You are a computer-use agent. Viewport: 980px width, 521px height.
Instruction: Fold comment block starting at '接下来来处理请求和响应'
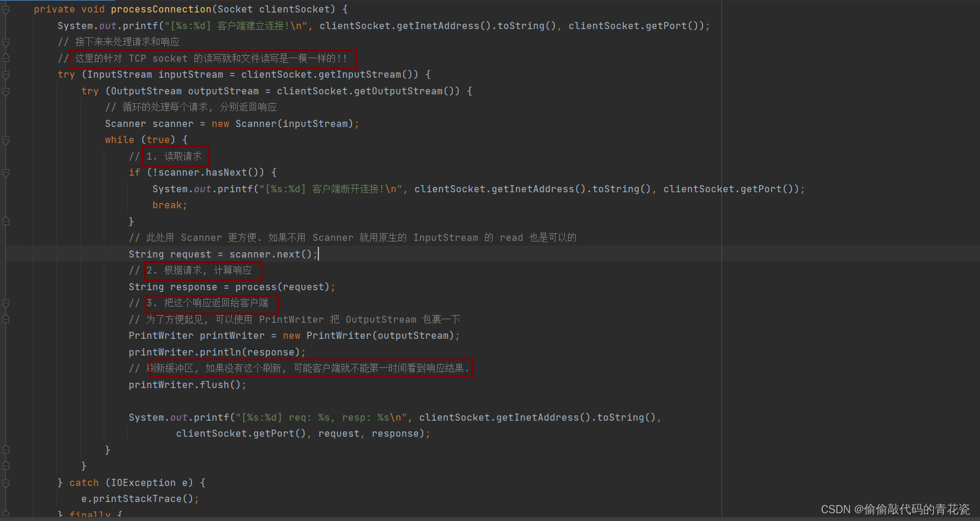(x=6, y=42)
